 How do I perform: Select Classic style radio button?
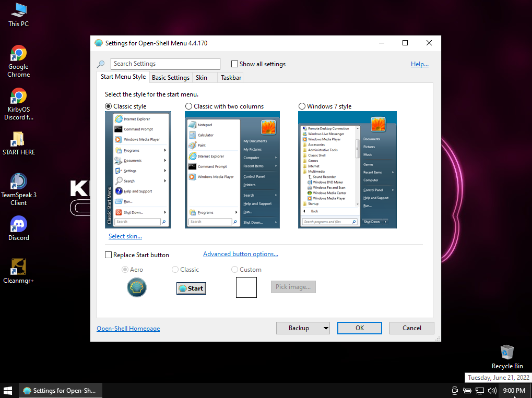tap(108, 106)
